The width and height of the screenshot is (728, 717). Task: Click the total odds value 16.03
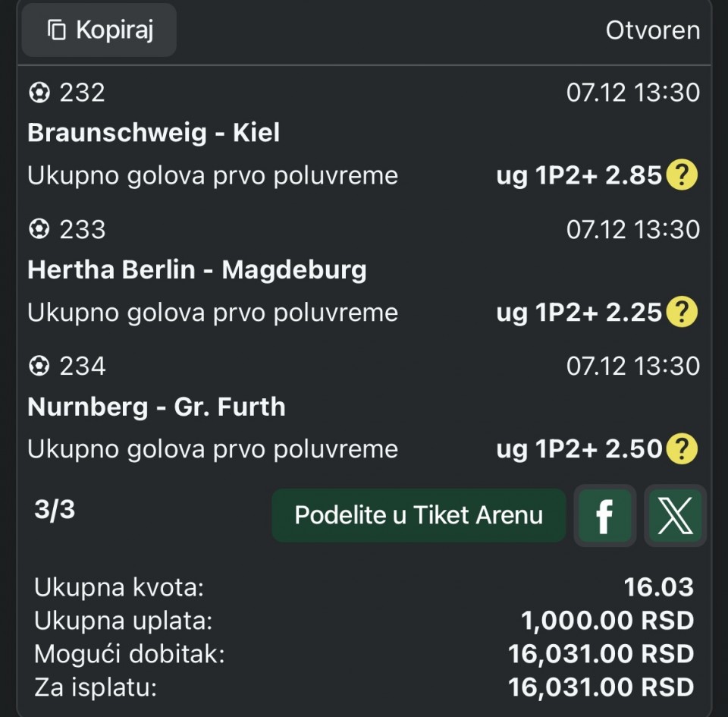(x=658, y=586)
